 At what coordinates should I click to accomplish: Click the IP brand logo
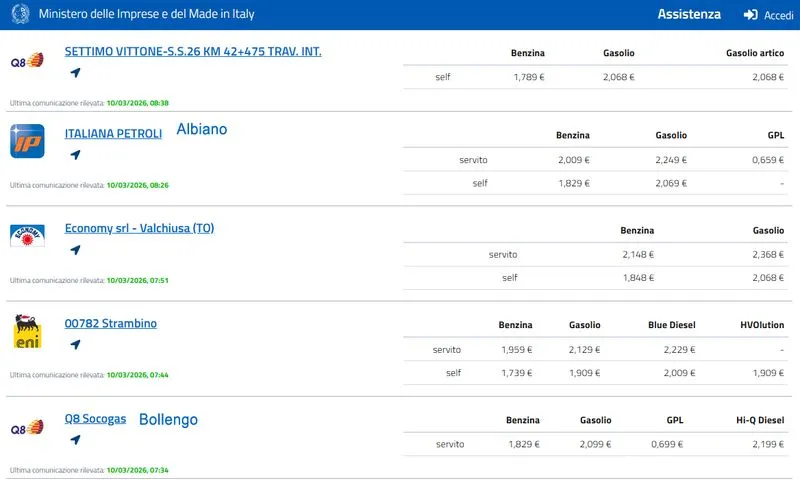27,141
